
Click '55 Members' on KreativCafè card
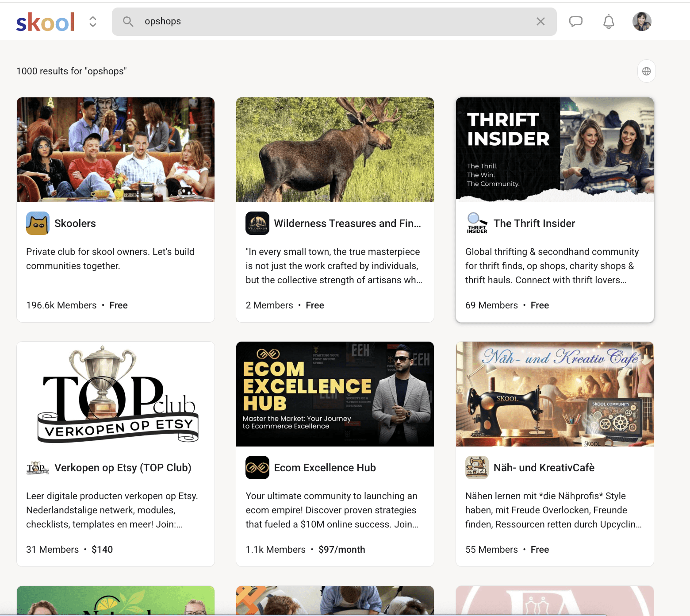491,550
